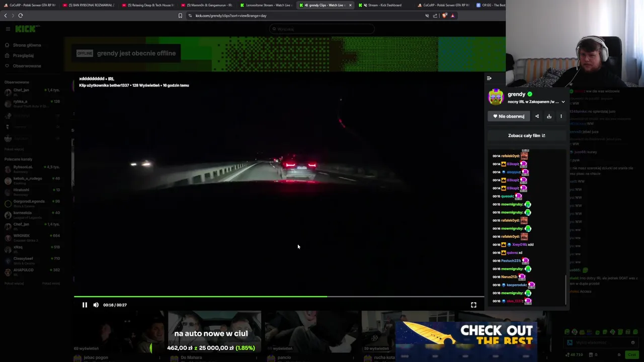Close the 'grendy Clips' browser tab

350,5
